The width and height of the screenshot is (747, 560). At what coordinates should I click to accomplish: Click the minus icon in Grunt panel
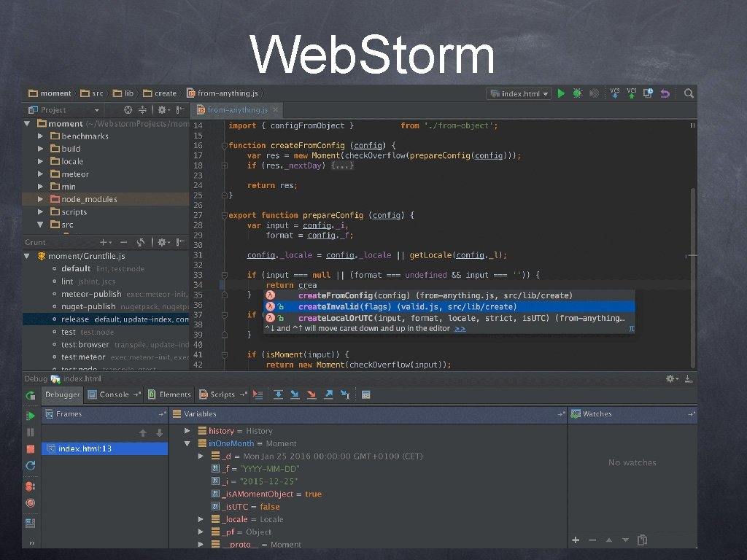coord(123,242)
